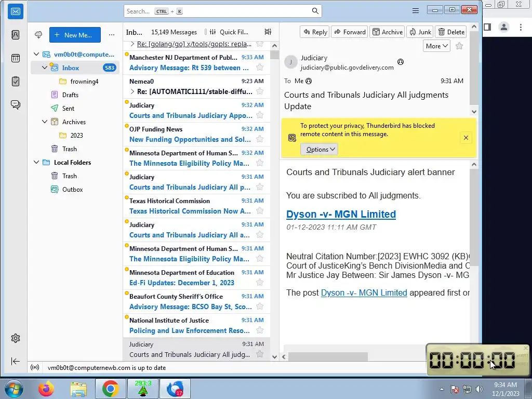The width and height of the screenshot is (532, 399).
Task: Launch Firefox from taskbar
Action: point(46,389)
